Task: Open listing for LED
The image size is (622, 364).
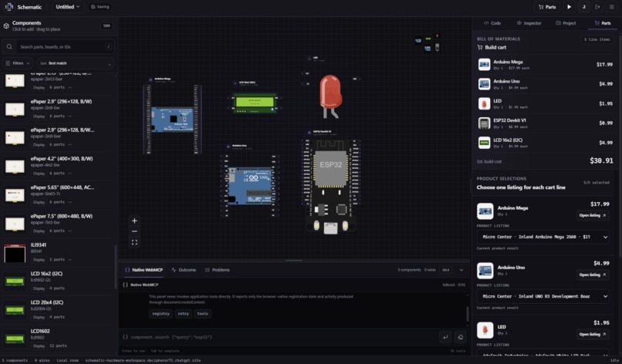Action: [593, 334]
